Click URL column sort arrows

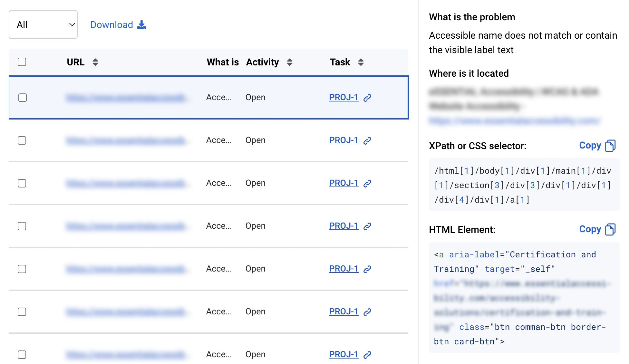[x=95, y=62]
